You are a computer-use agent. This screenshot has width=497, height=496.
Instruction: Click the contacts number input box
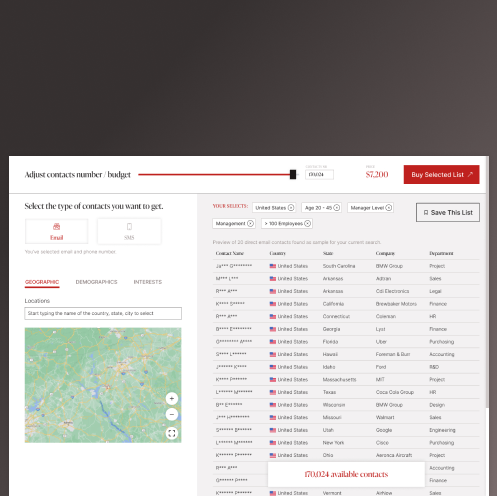pos(319,174)
